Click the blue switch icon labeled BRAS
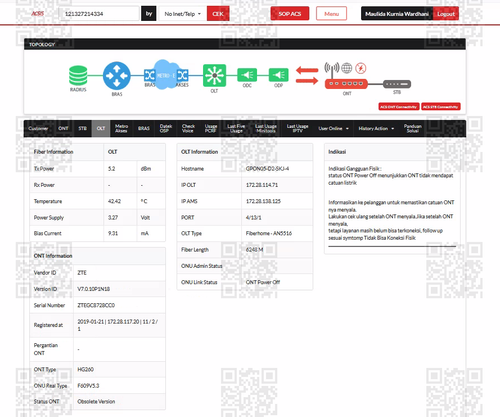 (x=149, y=76)
